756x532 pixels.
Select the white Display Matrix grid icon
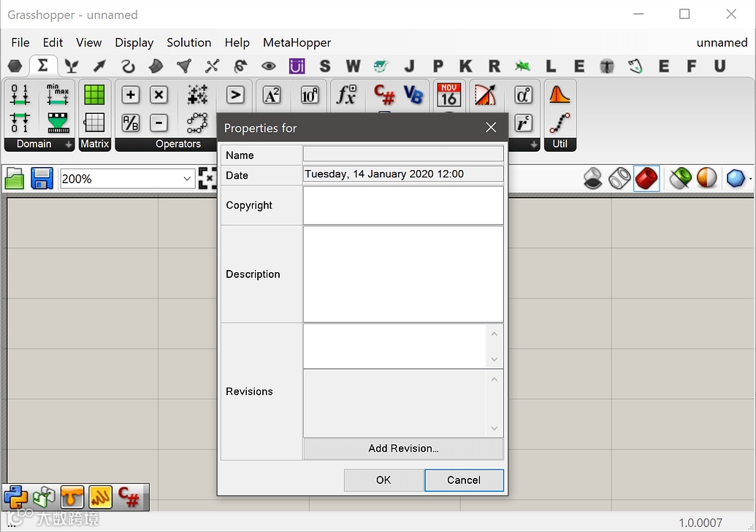click(x=94, y=123)
